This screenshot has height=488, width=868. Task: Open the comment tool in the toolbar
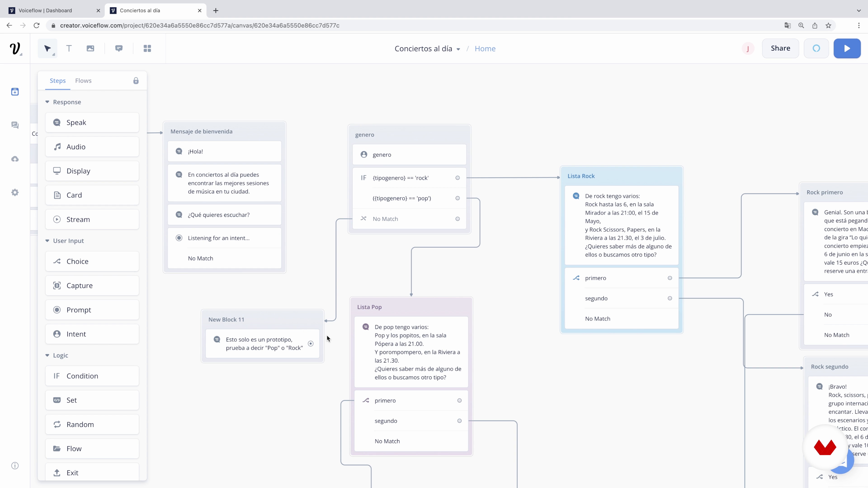[x=119, y=49]
